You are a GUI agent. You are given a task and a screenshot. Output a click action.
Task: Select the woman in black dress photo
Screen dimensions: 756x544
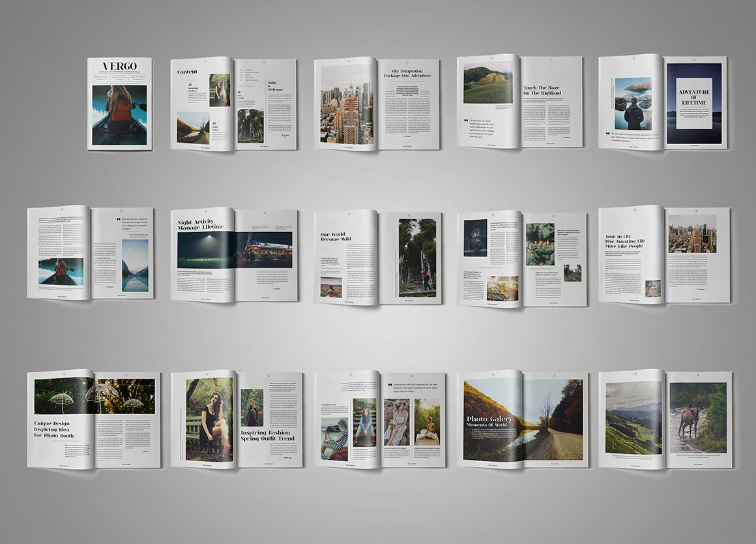tap(209, 419)
